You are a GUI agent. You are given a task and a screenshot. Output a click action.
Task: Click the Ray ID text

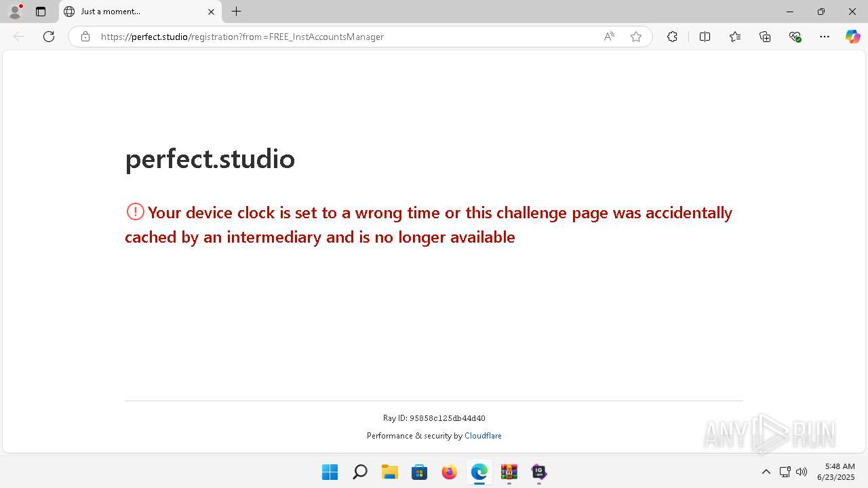(x=434, y=418)
